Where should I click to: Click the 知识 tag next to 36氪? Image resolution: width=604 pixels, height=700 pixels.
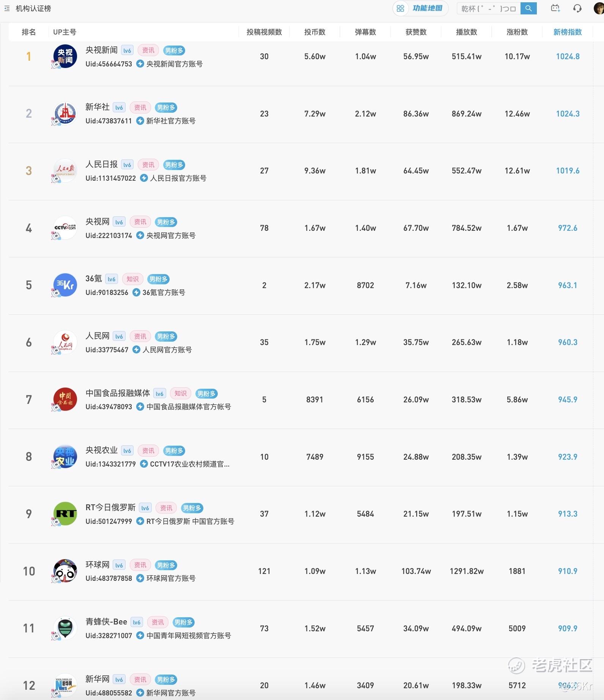(x=132, y=279)
